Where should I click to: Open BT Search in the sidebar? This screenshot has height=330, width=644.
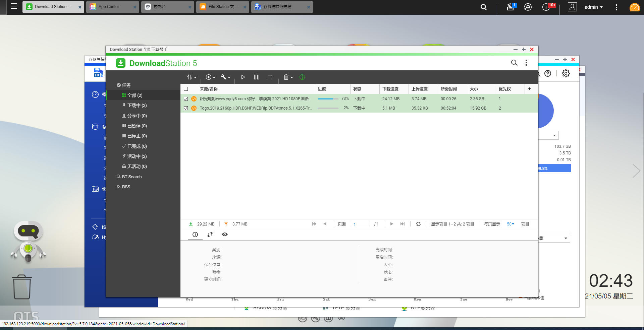(131, 177)
